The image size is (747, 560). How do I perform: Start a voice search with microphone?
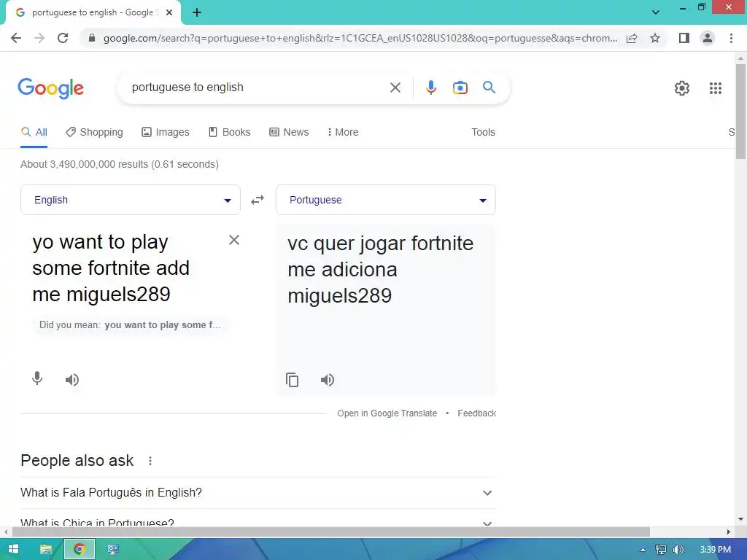coord(430,87)
